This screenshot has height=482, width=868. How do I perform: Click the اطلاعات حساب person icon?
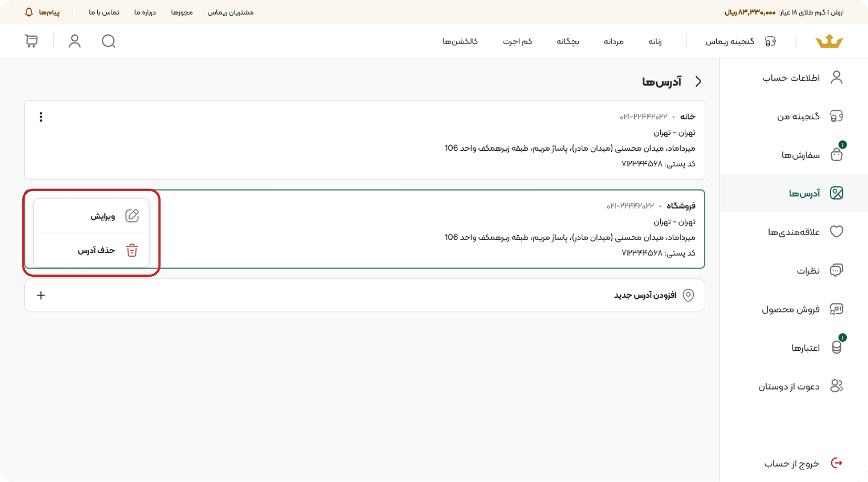(836, 78)
